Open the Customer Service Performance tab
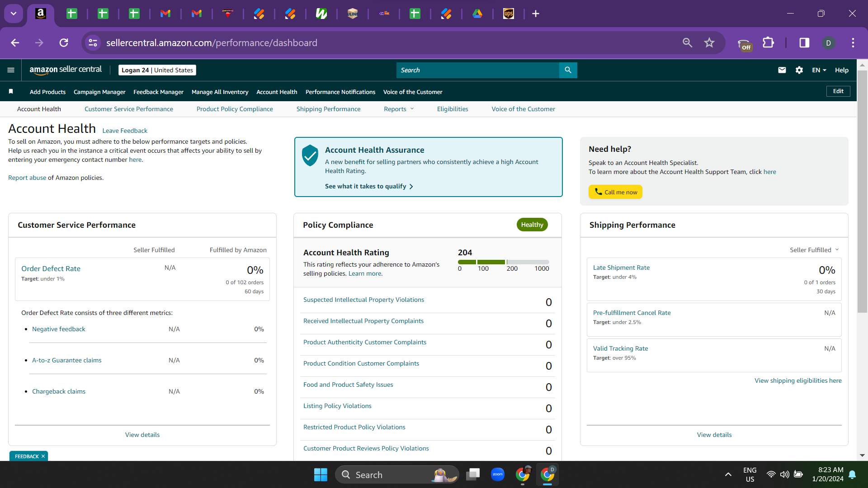 tap(128, 109)
